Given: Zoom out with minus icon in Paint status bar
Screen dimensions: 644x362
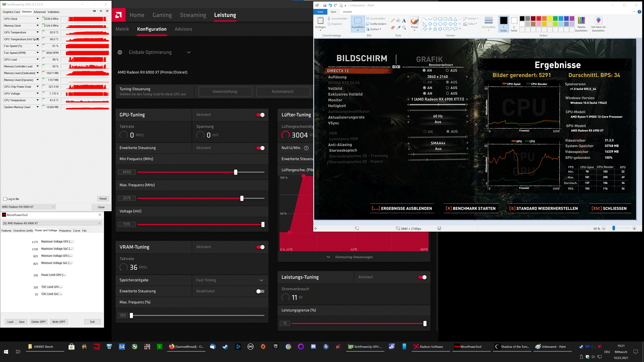Looking at the screenshot, I should (604, 228).
